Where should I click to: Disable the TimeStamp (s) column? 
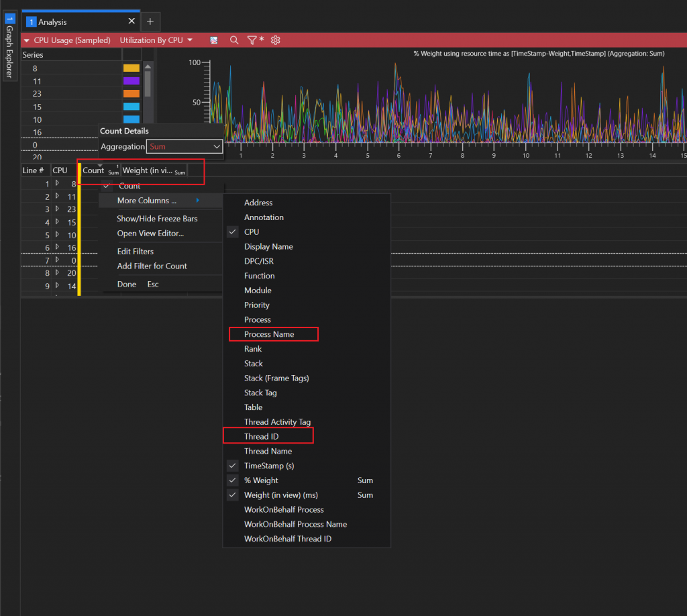point(231,466)
